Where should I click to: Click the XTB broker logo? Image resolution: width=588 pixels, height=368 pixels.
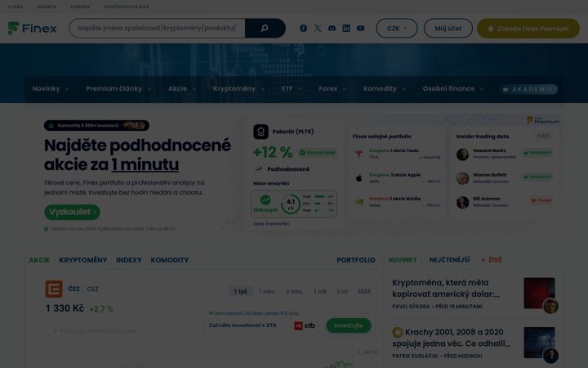(x=305, y=325)
